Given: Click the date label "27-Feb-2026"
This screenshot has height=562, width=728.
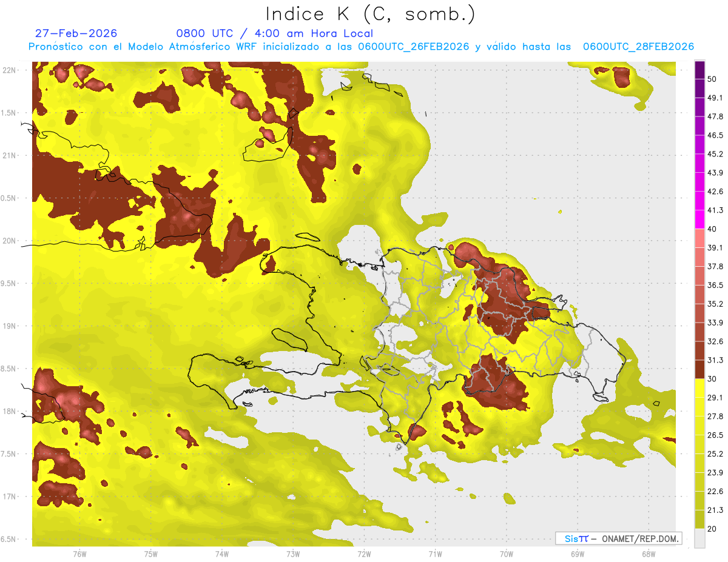Looking at the screenshot, I should [x=76, y=33].
